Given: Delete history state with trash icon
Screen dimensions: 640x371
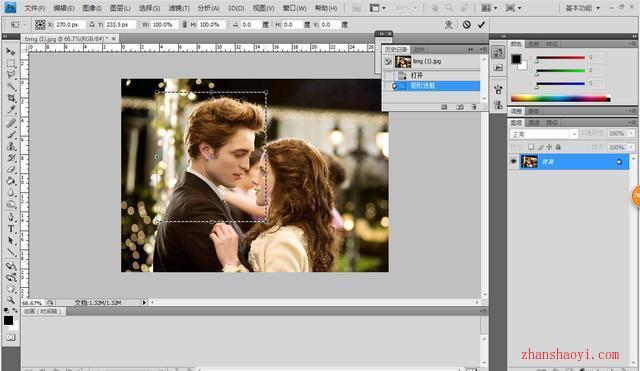Looking at the screenshot, I should [474, 107].
